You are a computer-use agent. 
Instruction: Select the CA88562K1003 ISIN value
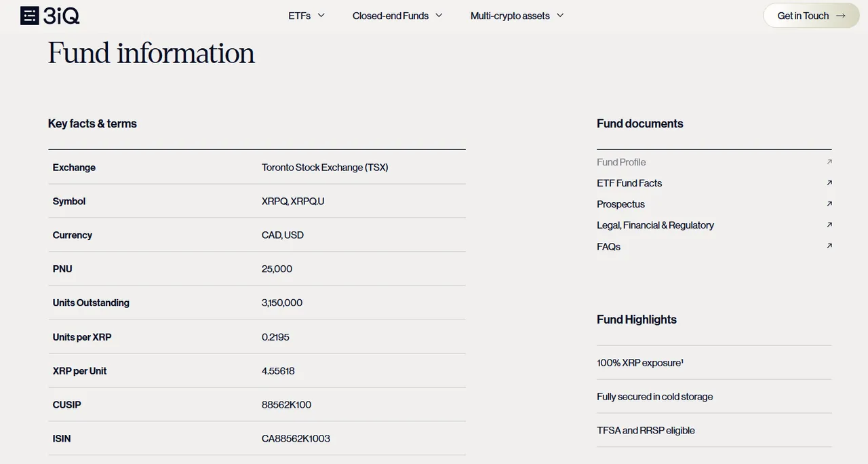[x=296, y=439]
